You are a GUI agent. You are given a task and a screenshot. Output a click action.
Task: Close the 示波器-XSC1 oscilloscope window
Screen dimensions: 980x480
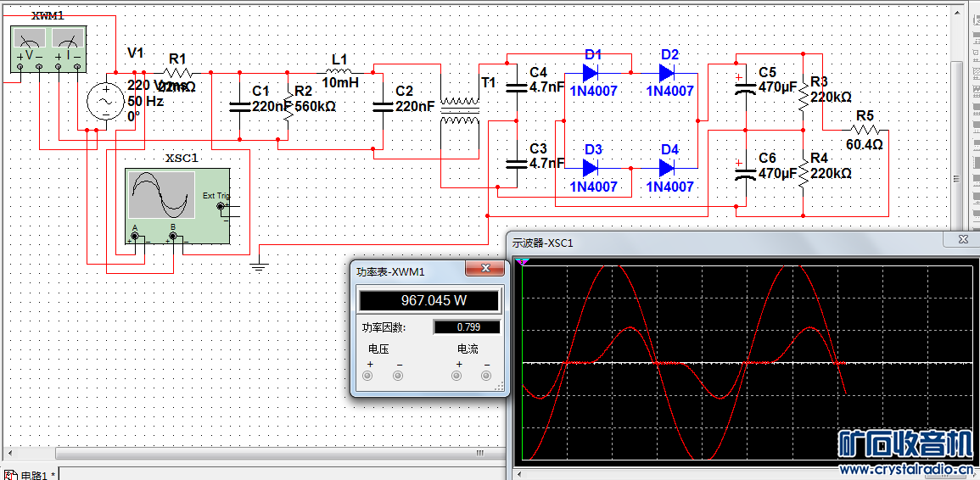pyautogui.click(x=963, y=241)
